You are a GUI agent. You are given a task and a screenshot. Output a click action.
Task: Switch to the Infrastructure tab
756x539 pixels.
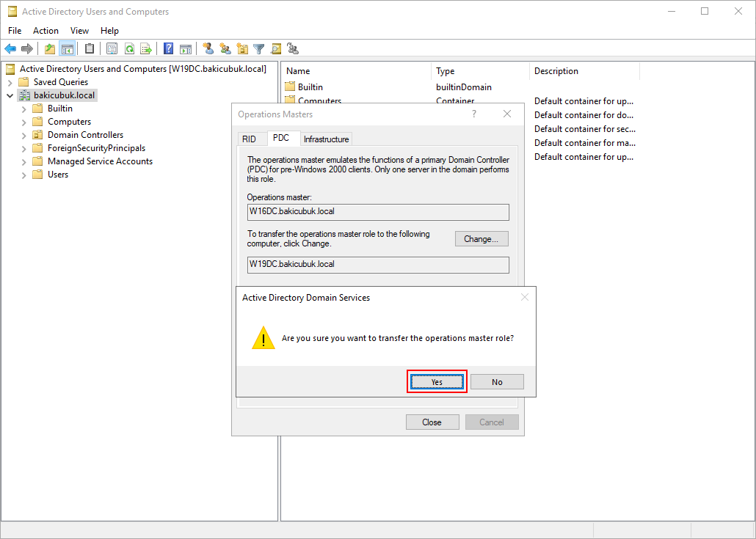tap(327, 139)
